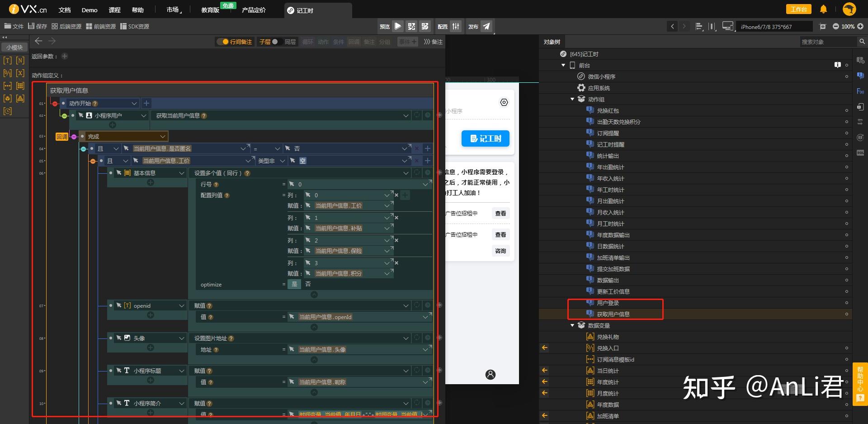Click the screenshot capture icon near zoom
Screen dimensions: 868x424
[823, 27]
